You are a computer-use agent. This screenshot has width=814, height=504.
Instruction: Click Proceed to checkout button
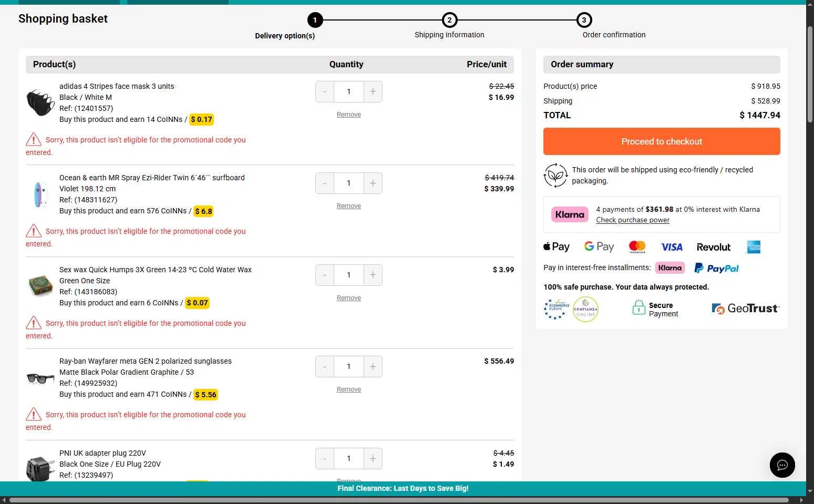coord(662,141)
